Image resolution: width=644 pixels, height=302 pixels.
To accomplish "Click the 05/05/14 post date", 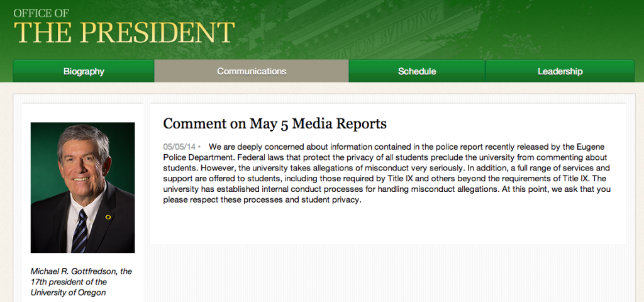I will click(x=179, y=147).
